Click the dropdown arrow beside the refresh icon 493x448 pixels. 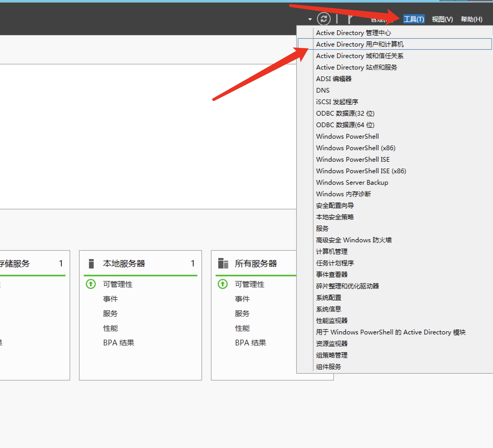click(310, 19)
